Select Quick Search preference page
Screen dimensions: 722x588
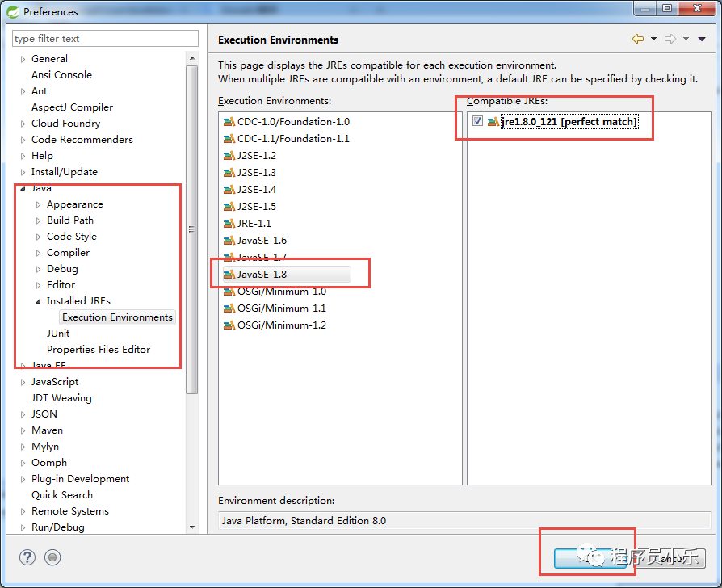62,495
